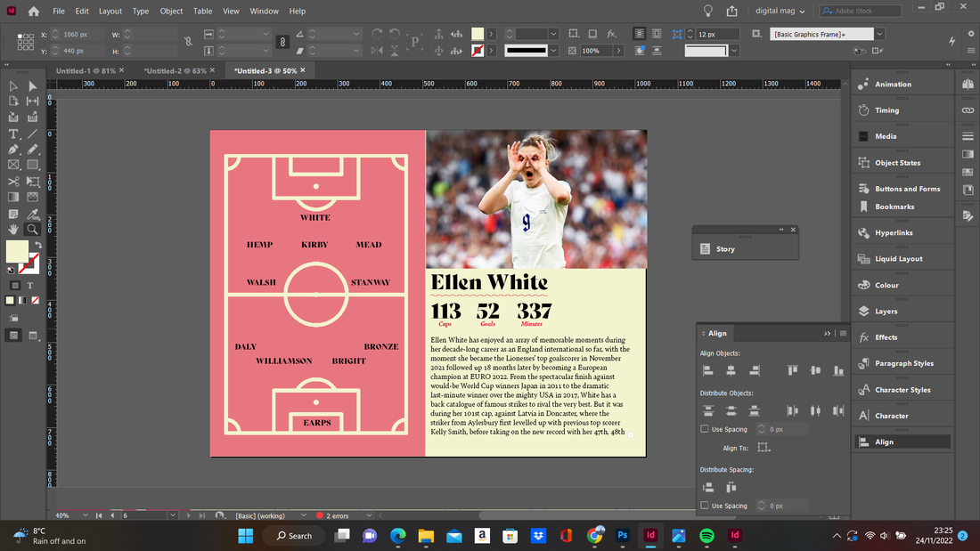Screen dimensions: 980x551
Task: Select the Selection tool arrow
Action: pyautogui.click(x=13, y=86)
